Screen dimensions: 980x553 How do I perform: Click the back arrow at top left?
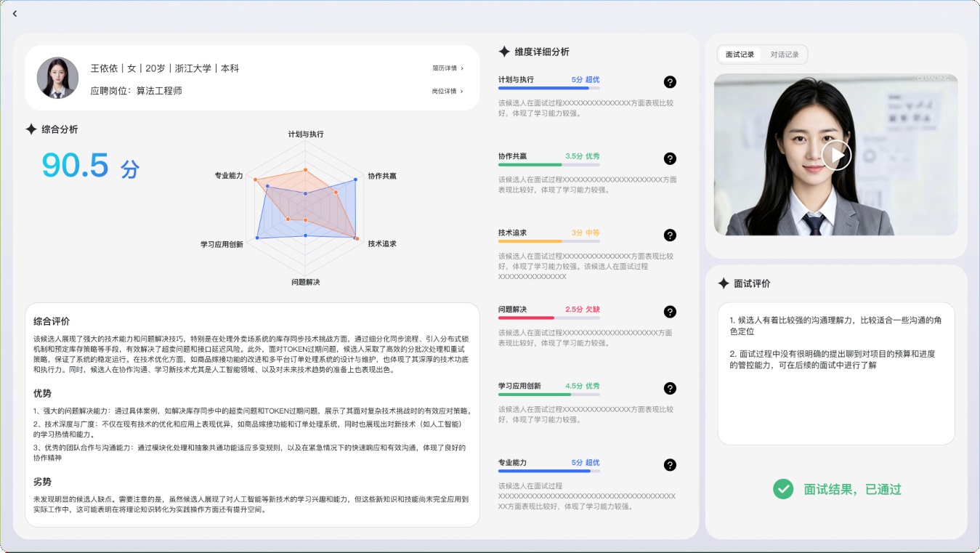[x=15, y=14]
